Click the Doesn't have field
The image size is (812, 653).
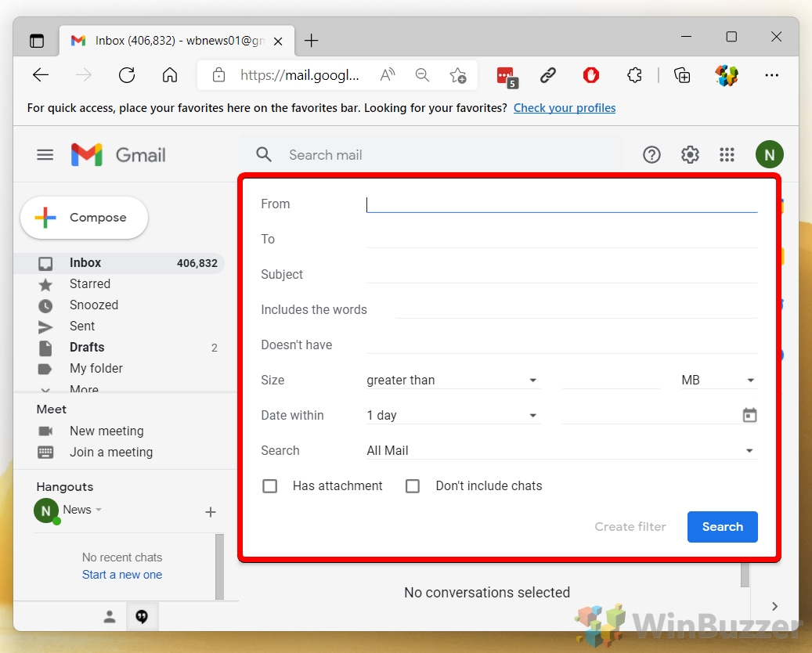pos(561,345)
